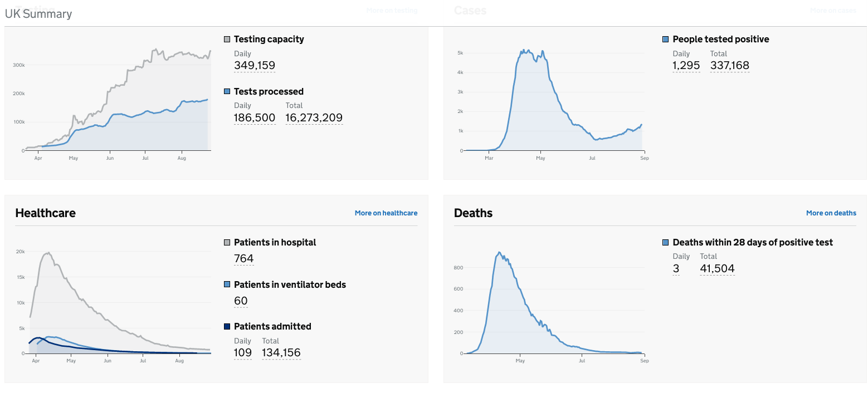868x393 pixels.
Task: Click the Patients admitted label
Action: (x=272, y=326)
